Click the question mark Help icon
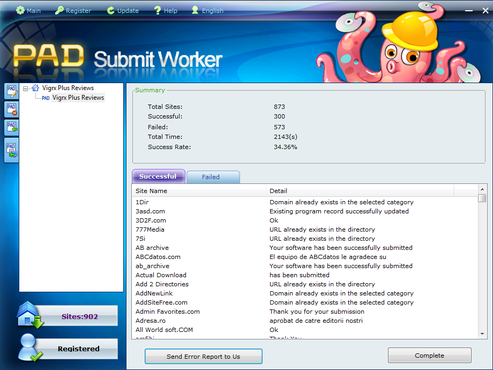The height and width of the screenshot is (370, 493). [158, 11]
